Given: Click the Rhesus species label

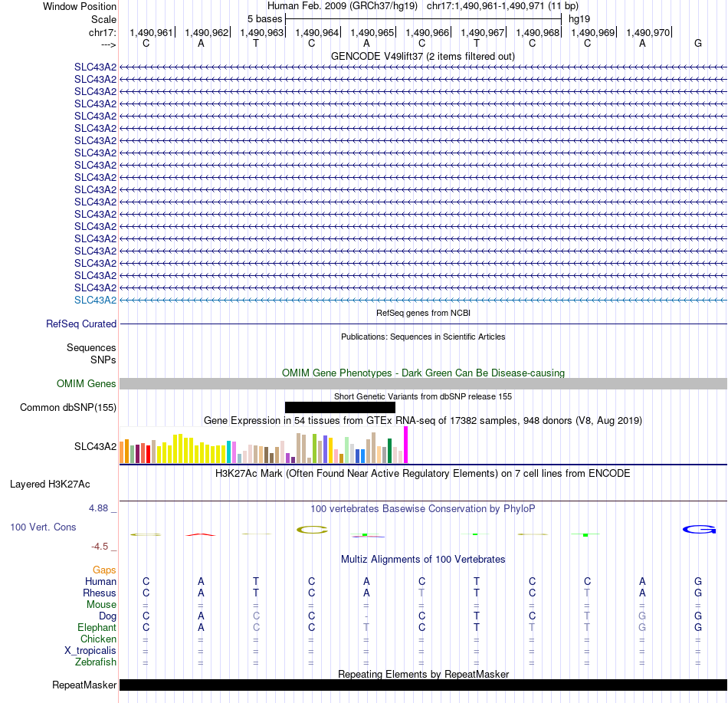Looking at the screenshot, I should 100,593.
